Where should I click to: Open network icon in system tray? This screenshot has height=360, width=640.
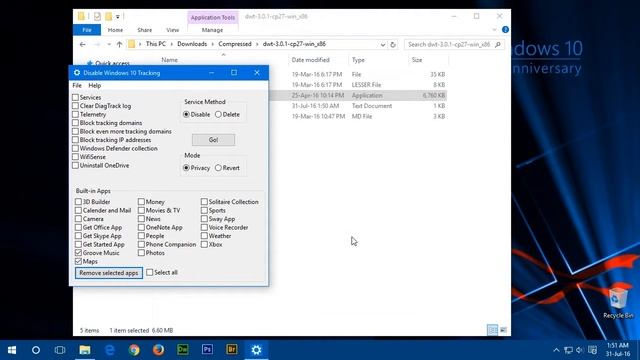568,350
